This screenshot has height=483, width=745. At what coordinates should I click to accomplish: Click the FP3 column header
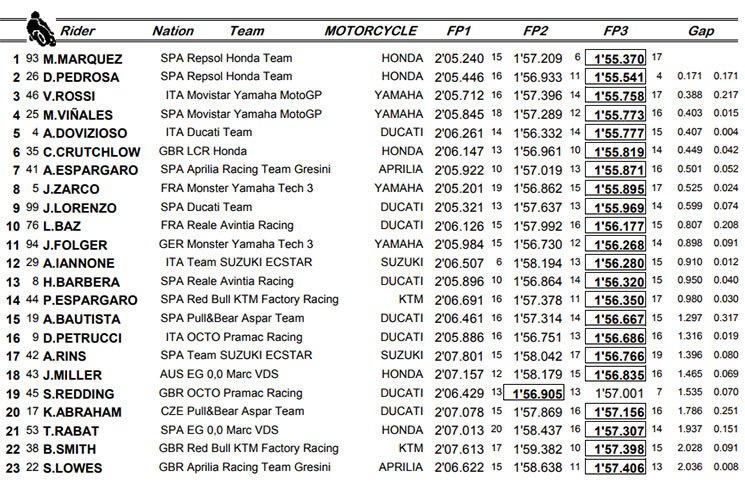[615, 31]
